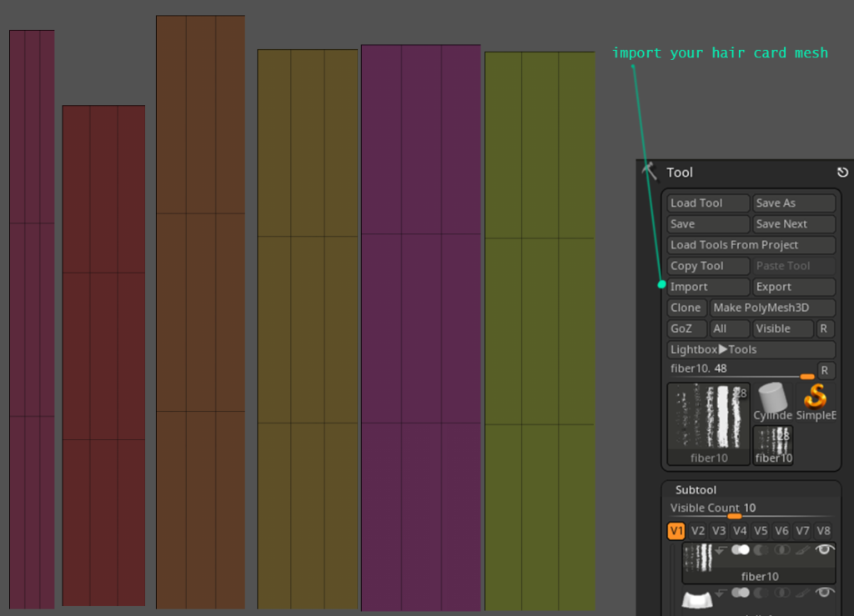Toggle eye icon on the second subtool
This screenshot has width=854, height=616.
(x=824, y=593)
